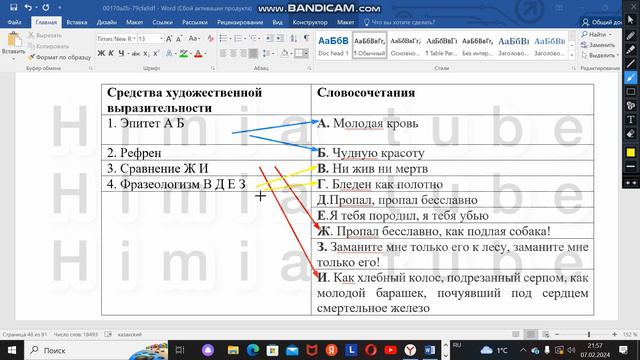Justify text alignment
This screenshot has height=360, width=640.
(x=253, y=53)
